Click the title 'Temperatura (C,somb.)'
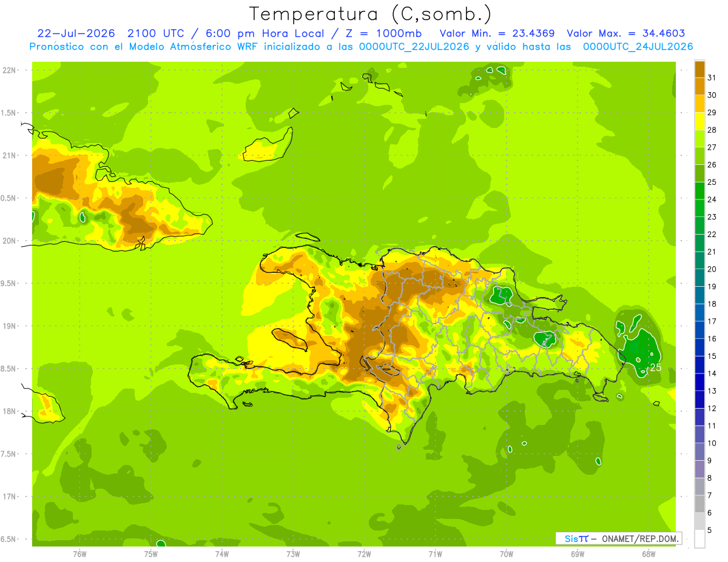This screenshot has width=728, height=562. tap(370, 14)
